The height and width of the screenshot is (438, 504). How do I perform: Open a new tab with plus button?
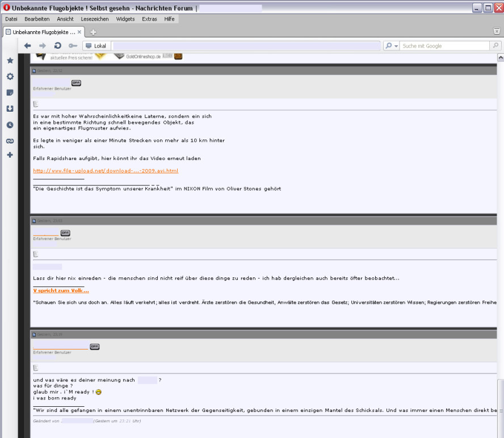click(93, 32)
